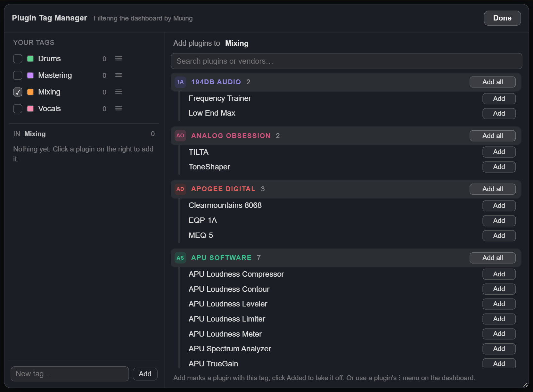Add TILTA plugin to Mixing
The width and height of the screenshot is (533, 392).
499,152
